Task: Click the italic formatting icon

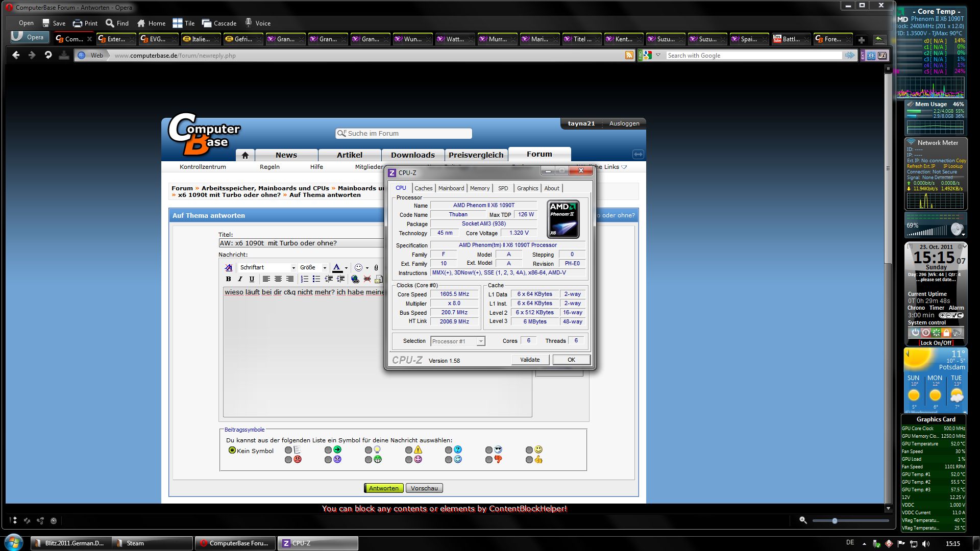Action: point(240,279)
